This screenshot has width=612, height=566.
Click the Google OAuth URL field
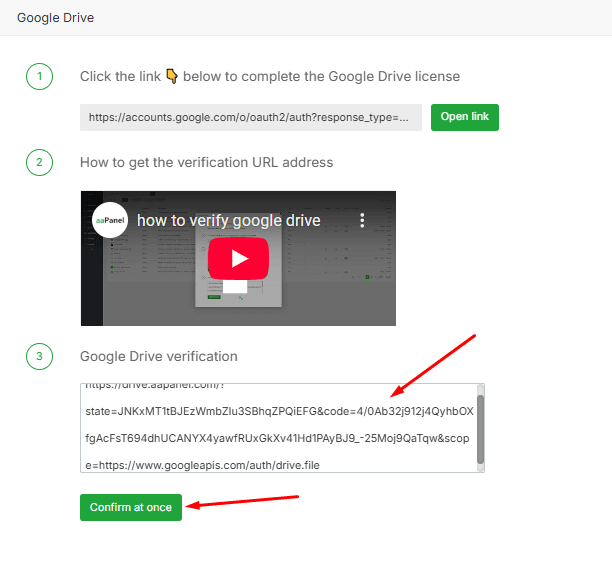251,117
